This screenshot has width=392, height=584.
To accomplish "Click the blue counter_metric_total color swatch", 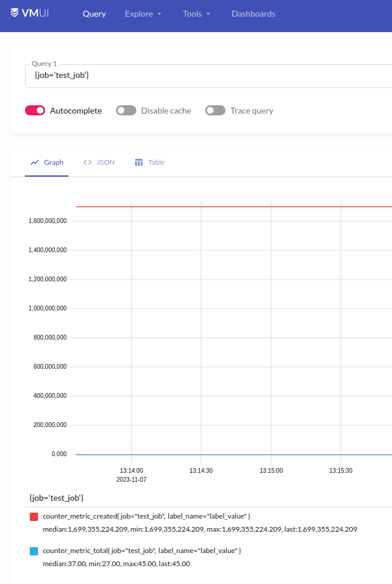I will [x=34, y=551].
